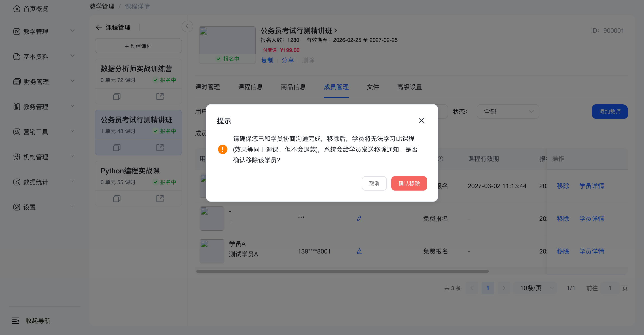The width and height of the screenshot is (644, 335).
Task: Click pagination next page arrow
Action: (x=504, y=288)
